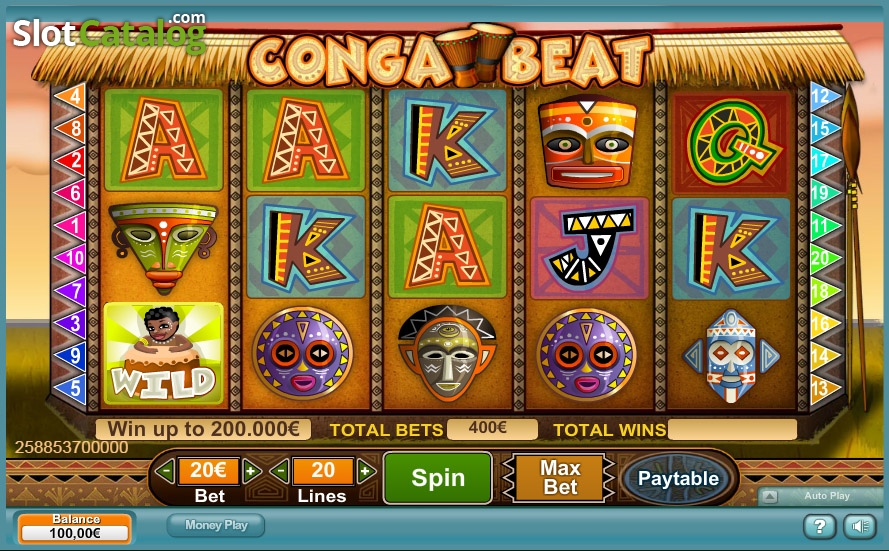Open the Paytable
889x551 pixels.
point(678,478)
